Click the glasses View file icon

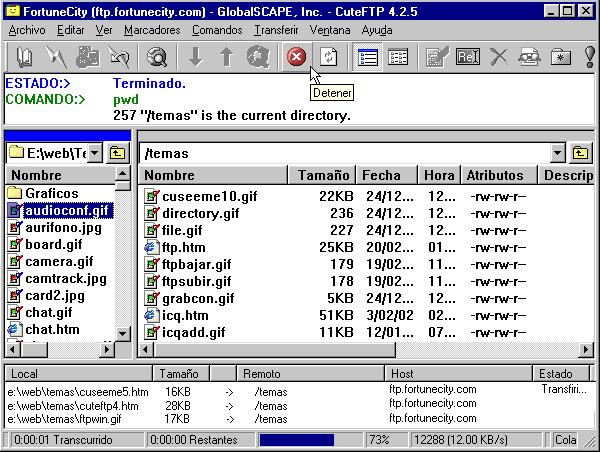pyautogui.click(x=530, y=57)
